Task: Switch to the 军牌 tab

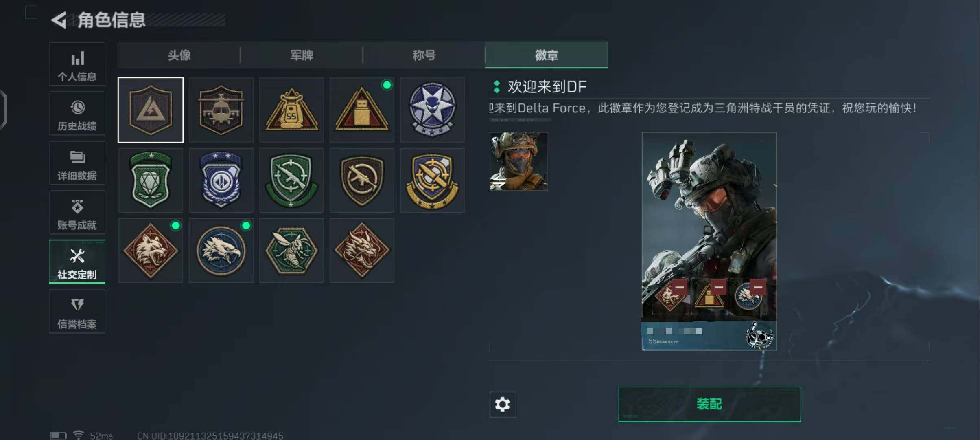Action: coord(302,55)
